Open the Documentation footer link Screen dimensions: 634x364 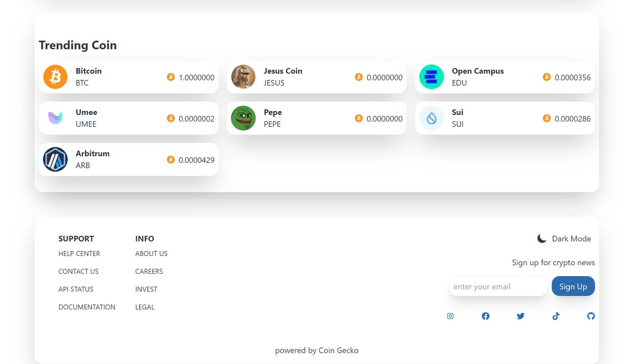point(87,307)
